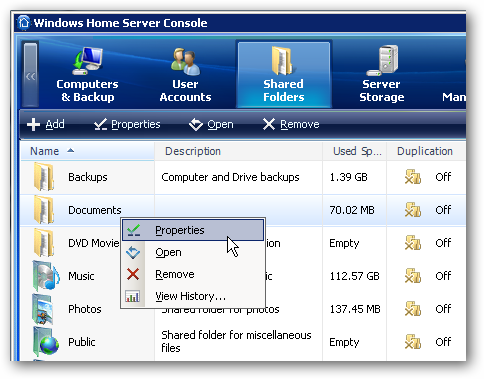Click the Server Storage tower icon
The image size is (484, 379).
tap(383, 60)
